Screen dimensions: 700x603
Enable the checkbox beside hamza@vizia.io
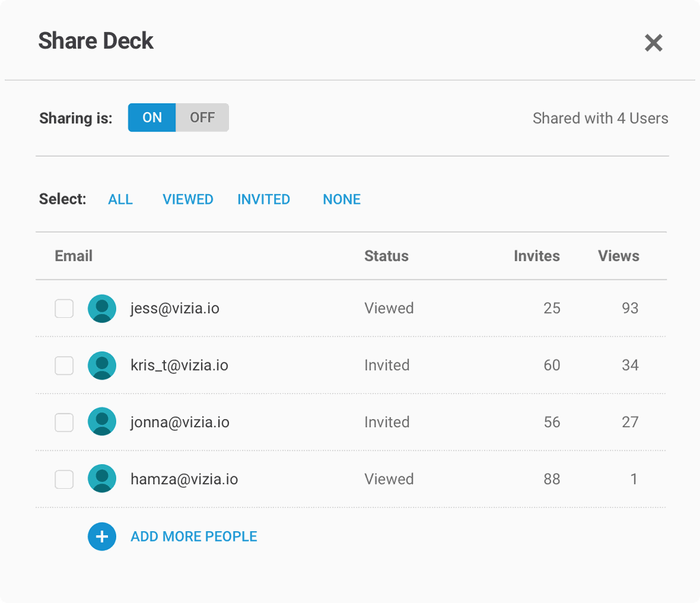(x=64, y=480)
